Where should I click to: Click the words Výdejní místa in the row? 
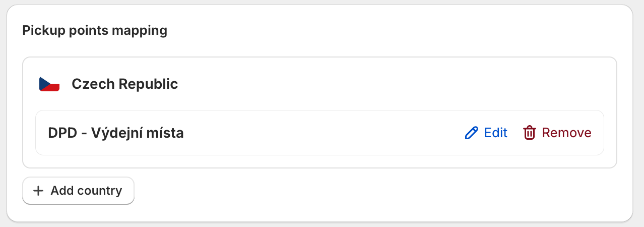137,133
